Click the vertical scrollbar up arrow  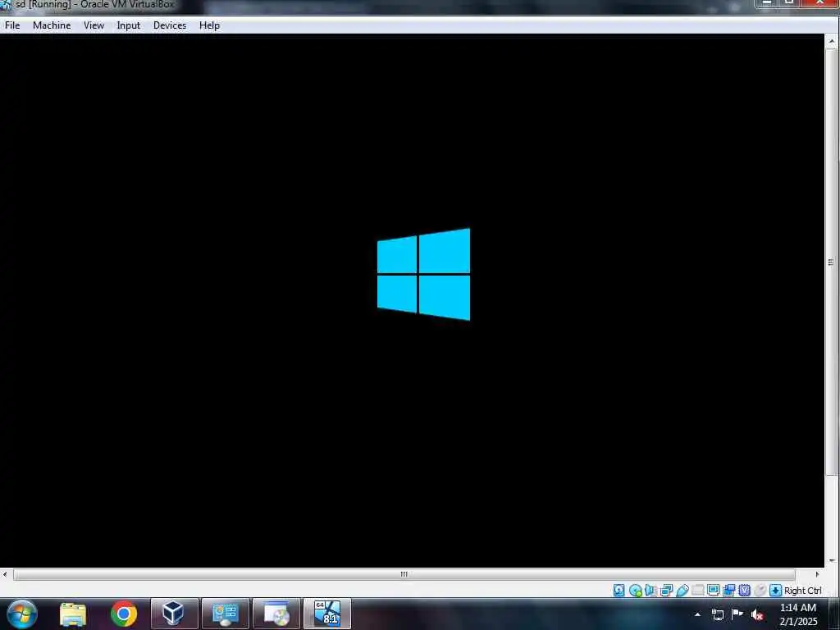(832, 41)
